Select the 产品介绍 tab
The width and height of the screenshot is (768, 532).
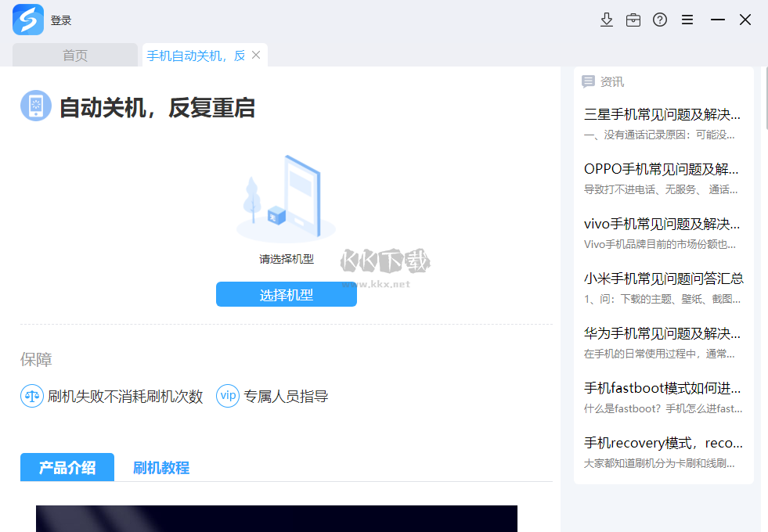point(67,467)
